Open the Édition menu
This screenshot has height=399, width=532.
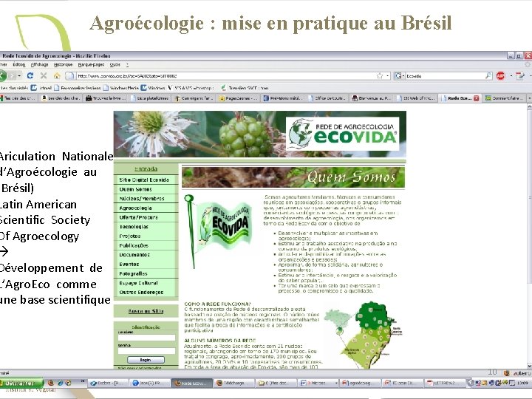pos(19,64)
